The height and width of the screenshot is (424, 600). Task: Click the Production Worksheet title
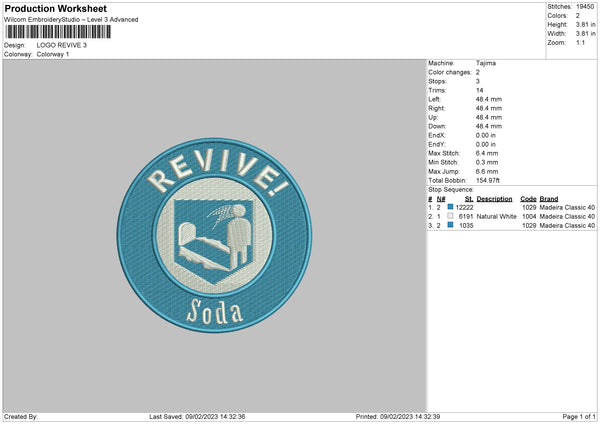55,9
